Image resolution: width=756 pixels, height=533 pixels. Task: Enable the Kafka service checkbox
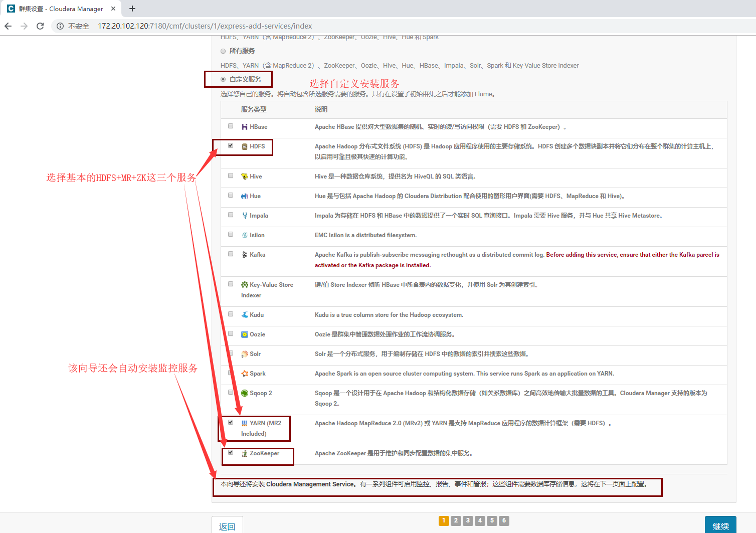click(231, 254)
